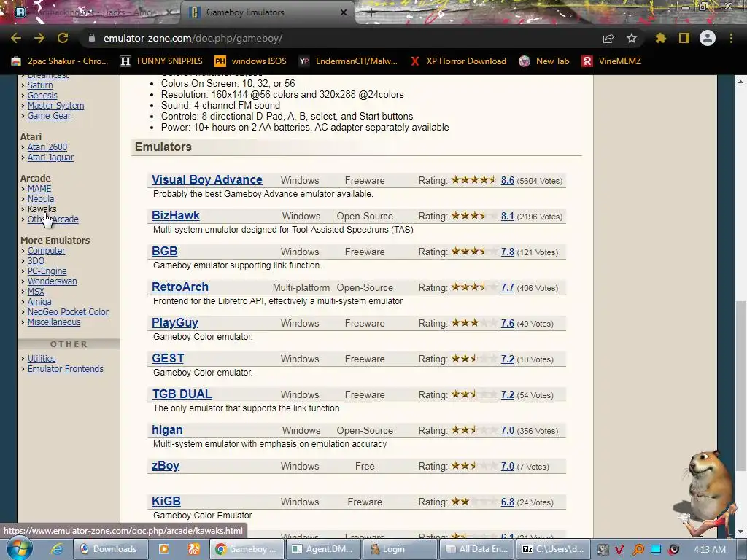Open the BizHawk emulator link

[x=175, y=216]
